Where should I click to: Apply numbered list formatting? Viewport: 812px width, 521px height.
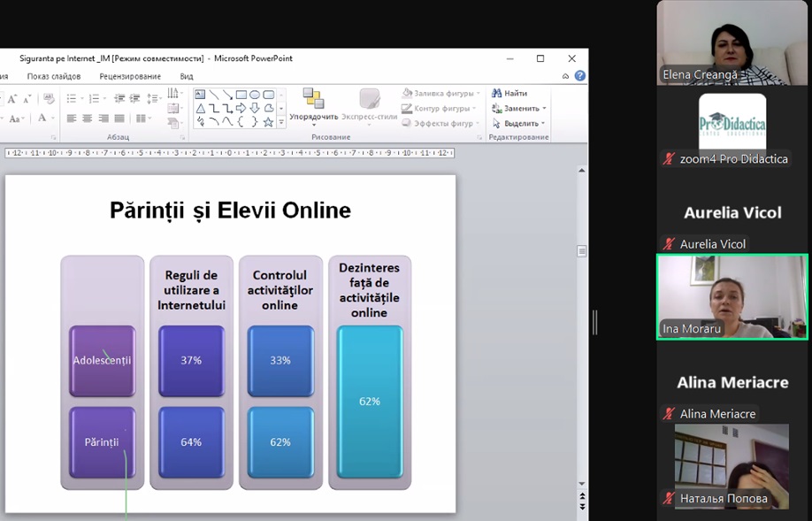(95, 98)
